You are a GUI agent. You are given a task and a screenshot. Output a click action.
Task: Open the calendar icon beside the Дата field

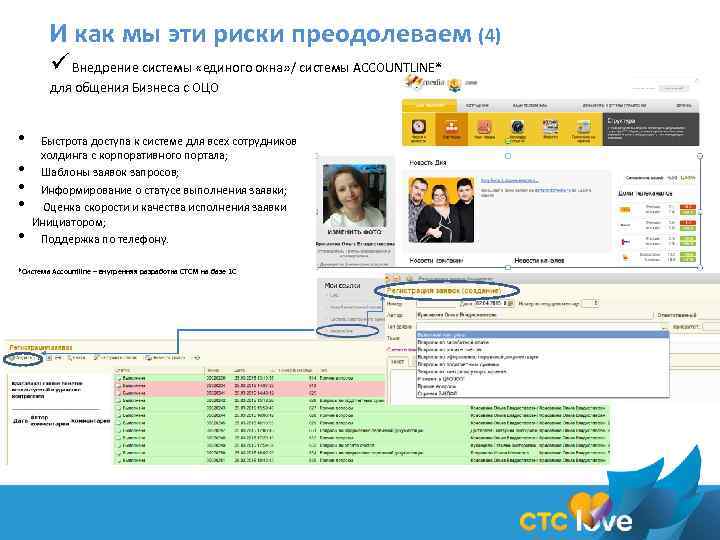click(511, 304)
